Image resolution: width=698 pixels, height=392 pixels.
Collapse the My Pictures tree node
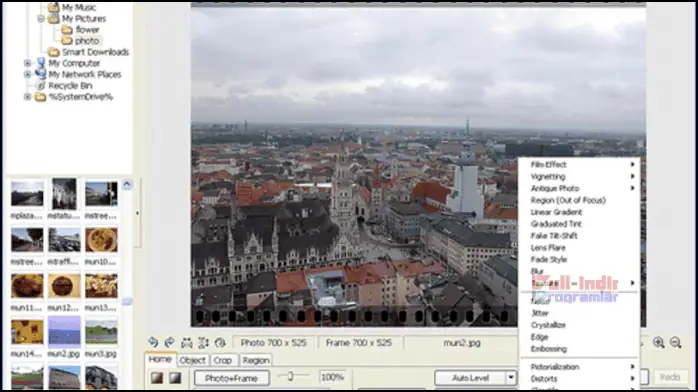click(41, 19)
